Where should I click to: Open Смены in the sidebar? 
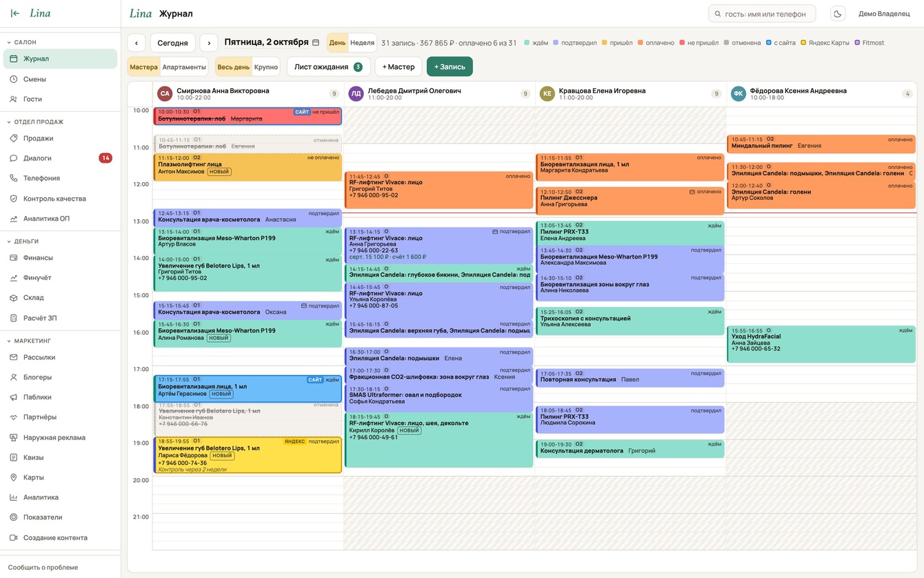coord(60,79)
